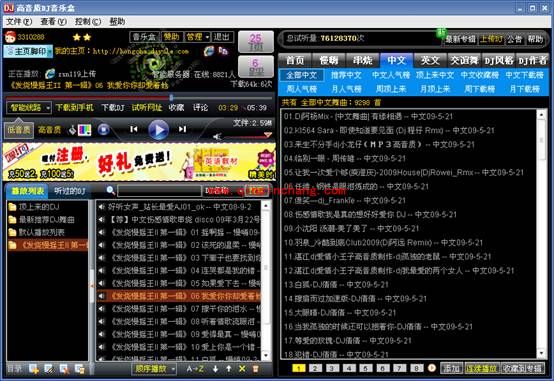Open the 帮助 menu in menu bar
Image resolution: width=554 pixels, height=381 pixels.
click(x=117, y=22)
